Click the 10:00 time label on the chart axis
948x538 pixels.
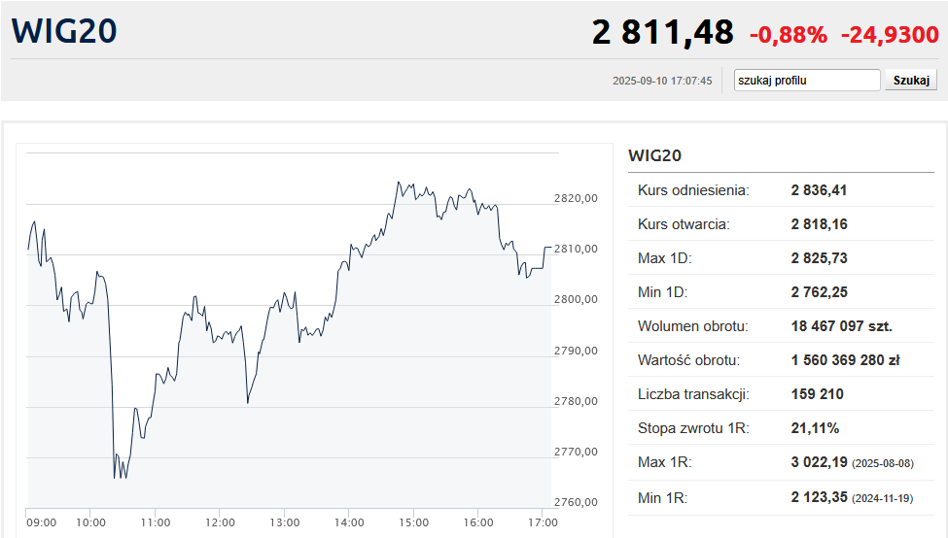tap(91, 522)
